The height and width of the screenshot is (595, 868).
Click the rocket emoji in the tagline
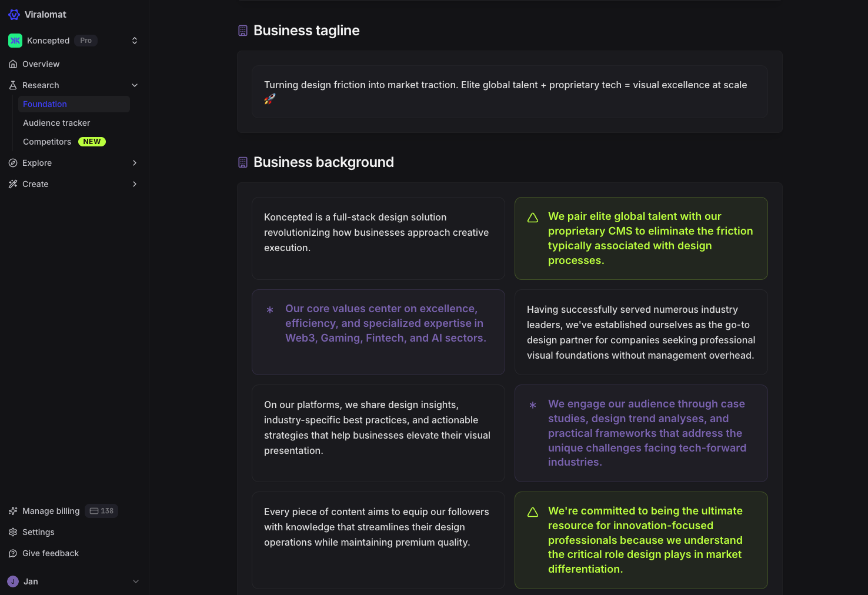(x=270, y=99)
